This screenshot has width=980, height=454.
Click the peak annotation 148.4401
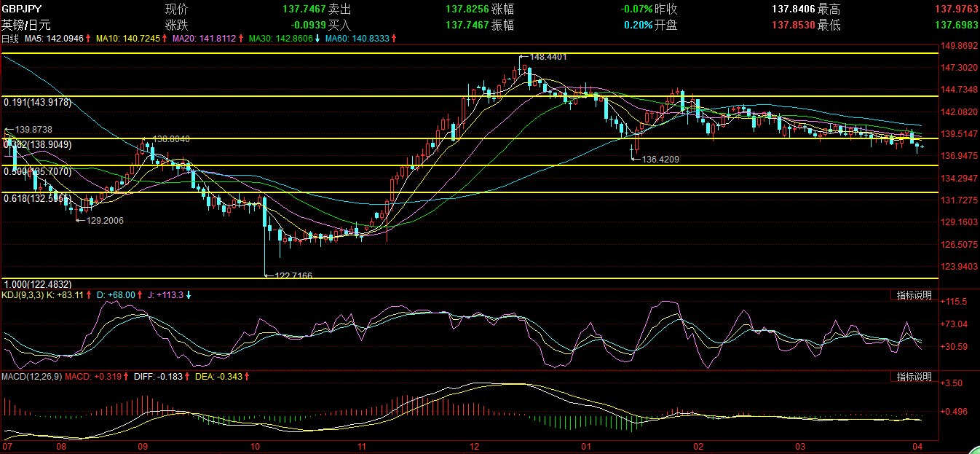(x=548, y=56)
